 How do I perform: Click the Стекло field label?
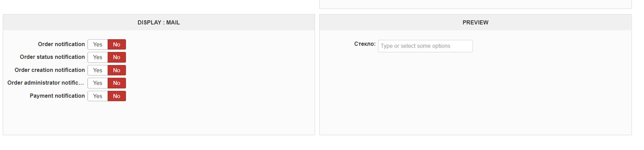365,44
